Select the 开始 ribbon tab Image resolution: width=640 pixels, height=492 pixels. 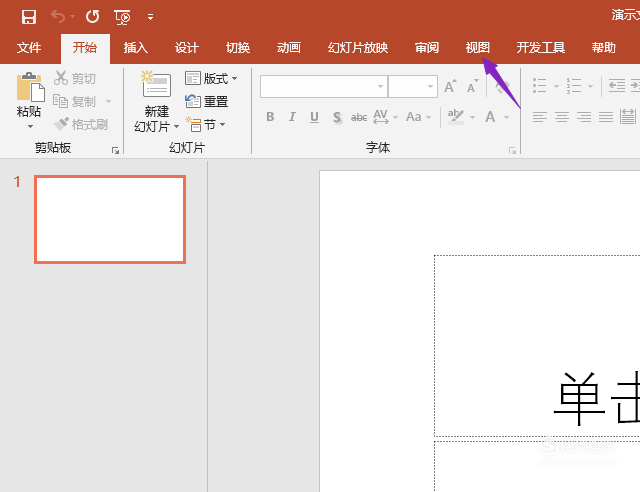tap(85, 48)
